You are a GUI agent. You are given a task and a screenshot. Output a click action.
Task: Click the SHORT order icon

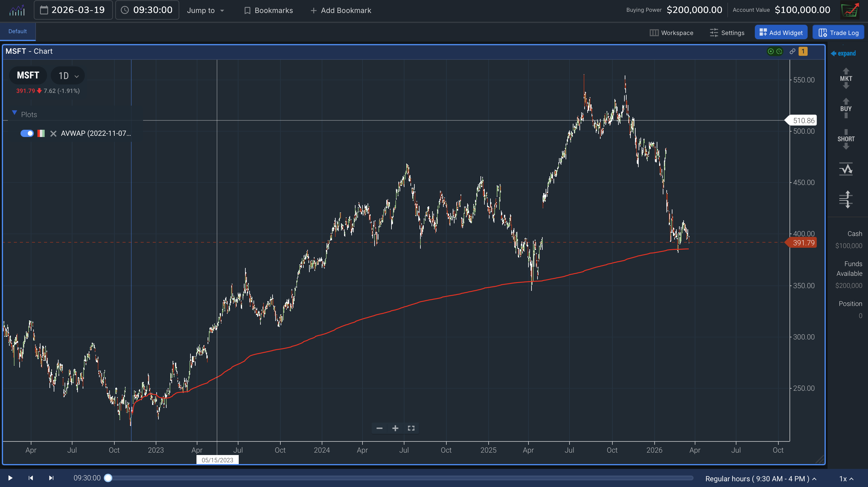(x=845, y=139)
